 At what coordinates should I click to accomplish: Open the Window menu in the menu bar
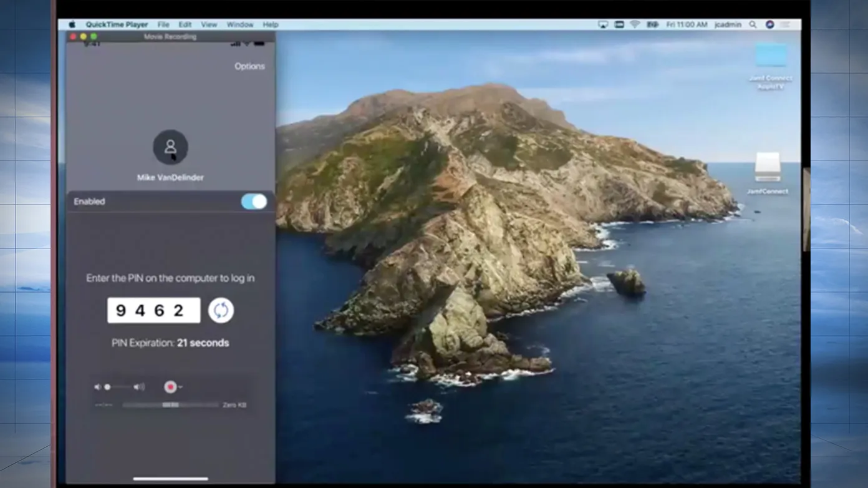(x=240, y=24)
